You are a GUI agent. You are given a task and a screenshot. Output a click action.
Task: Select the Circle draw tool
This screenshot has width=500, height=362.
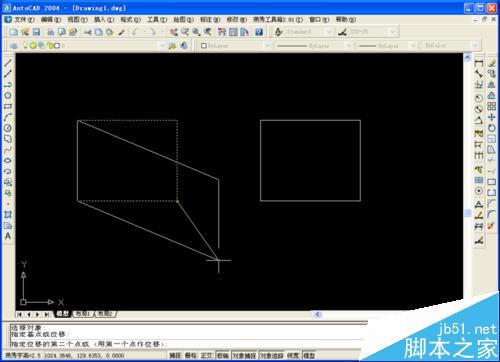(8, 128)
